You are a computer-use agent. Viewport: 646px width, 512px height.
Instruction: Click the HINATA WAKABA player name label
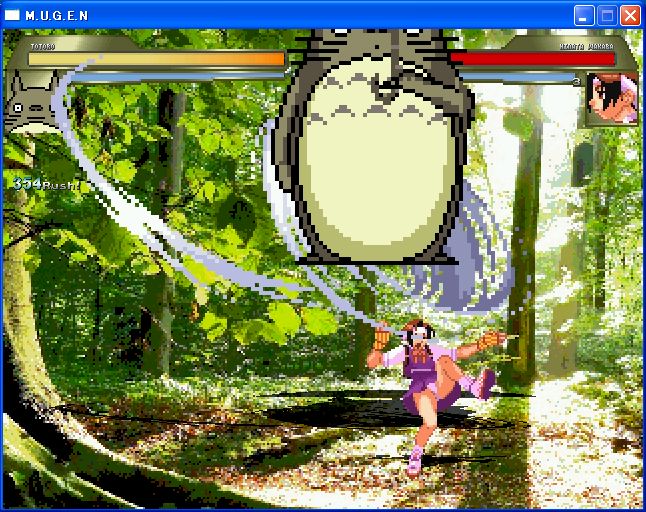coord(586,47)
